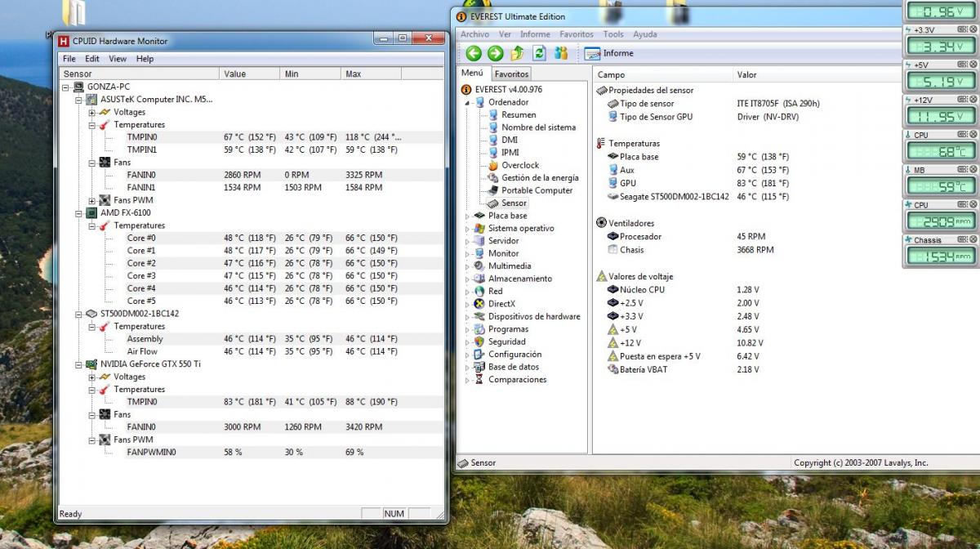Open settings of the MB temperature gadget

tap(962, 170)
